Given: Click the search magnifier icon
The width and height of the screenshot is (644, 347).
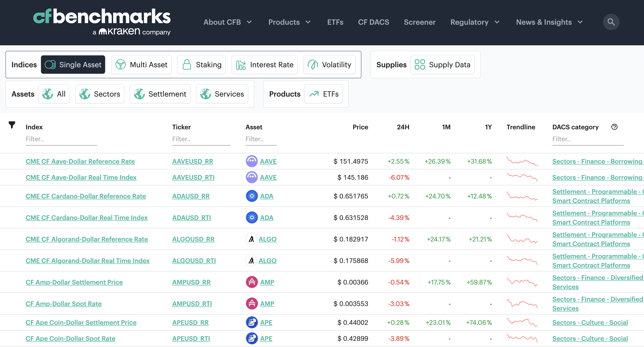Looking at the screenshot, I should pyautogui.click(x=611, y=22).
